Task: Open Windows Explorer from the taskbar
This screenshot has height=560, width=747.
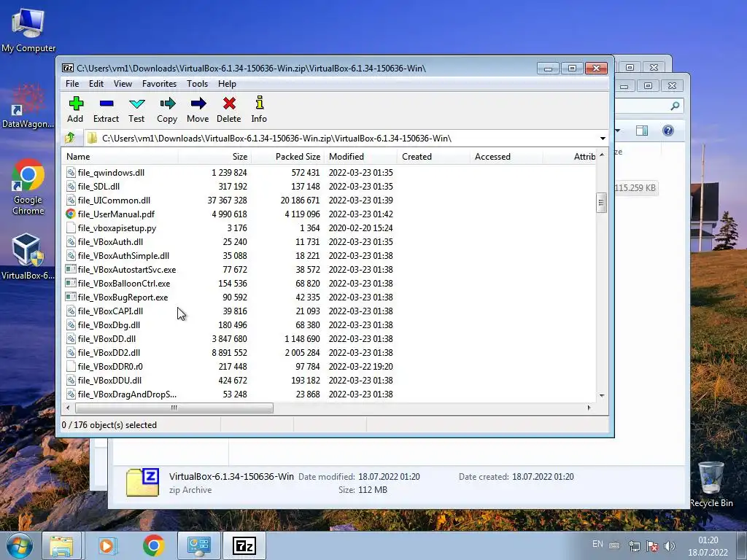Action: [61, 545]
